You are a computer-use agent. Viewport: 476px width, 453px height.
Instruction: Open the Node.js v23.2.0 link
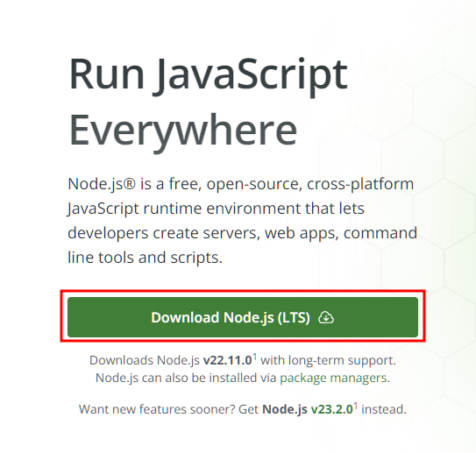pyautogui.click(x=307, y=409)
